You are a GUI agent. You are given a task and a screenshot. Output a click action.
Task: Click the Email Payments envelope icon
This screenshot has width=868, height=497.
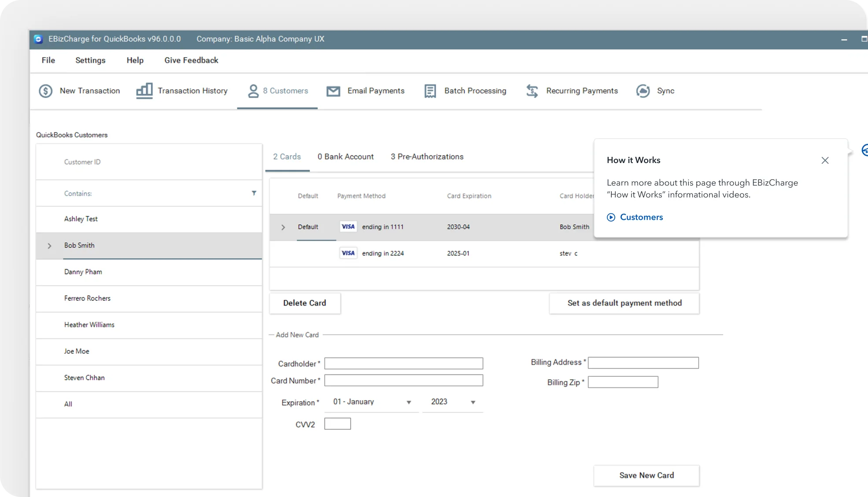(x=333, y=91)
